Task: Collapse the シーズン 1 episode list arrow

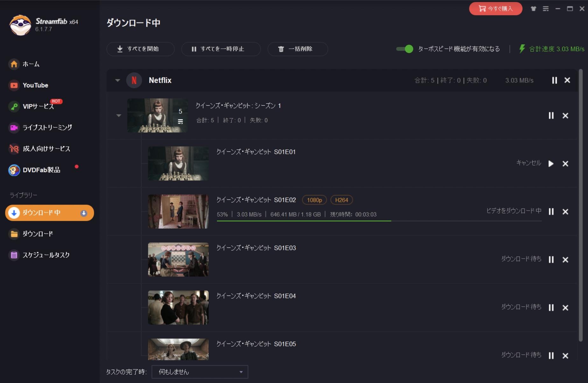Action: (x=119, y=115)
